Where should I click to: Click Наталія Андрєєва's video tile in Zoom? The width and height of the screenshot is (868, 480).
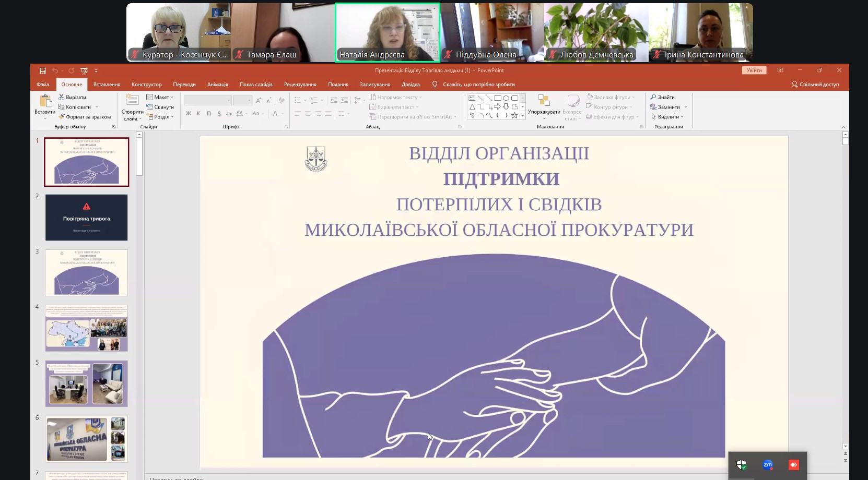388,32
